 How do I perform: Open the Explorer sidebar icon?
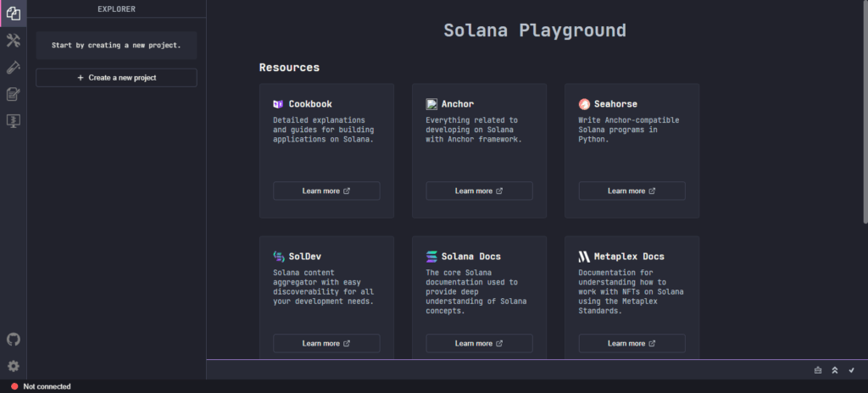coord(13,13)
